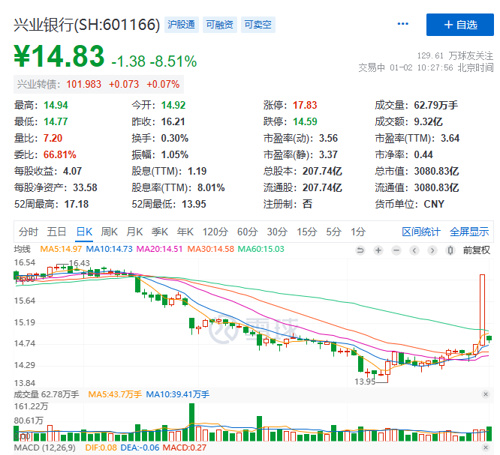Zoom out the K-line chart with minus icon
The width and height of the screenshot is (500, 455).
396,250
